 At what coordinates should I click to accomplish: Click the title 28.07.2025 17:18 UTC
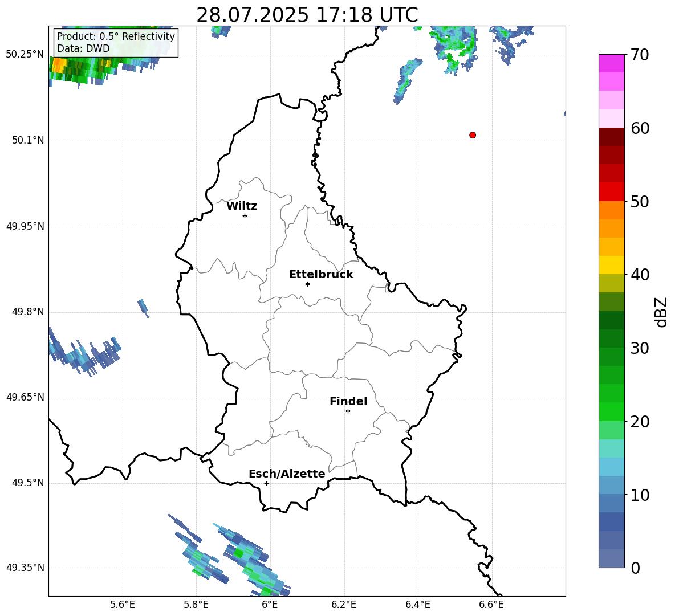tap(307, 15)
